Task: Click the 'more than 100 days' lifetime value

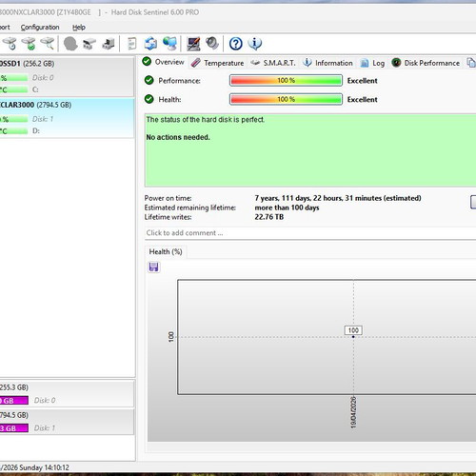Action: pyautogui.click(x=287, y=208)
